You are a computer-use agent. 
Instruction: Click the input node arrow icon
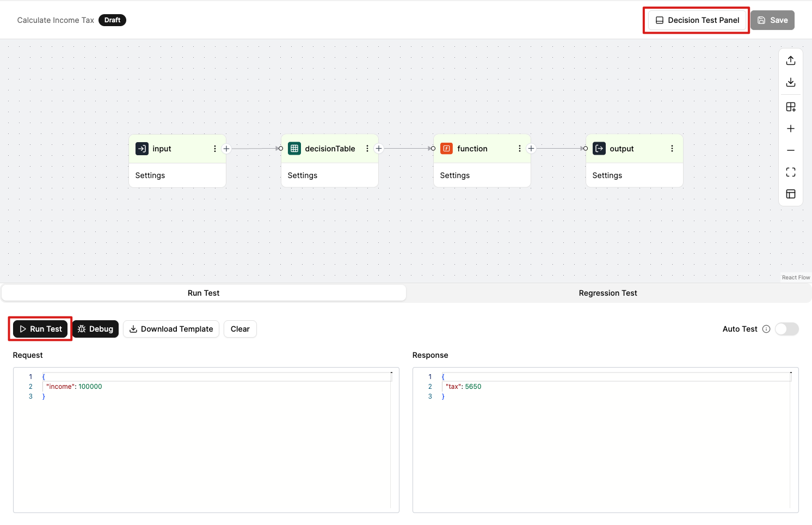tap(142, 149)
